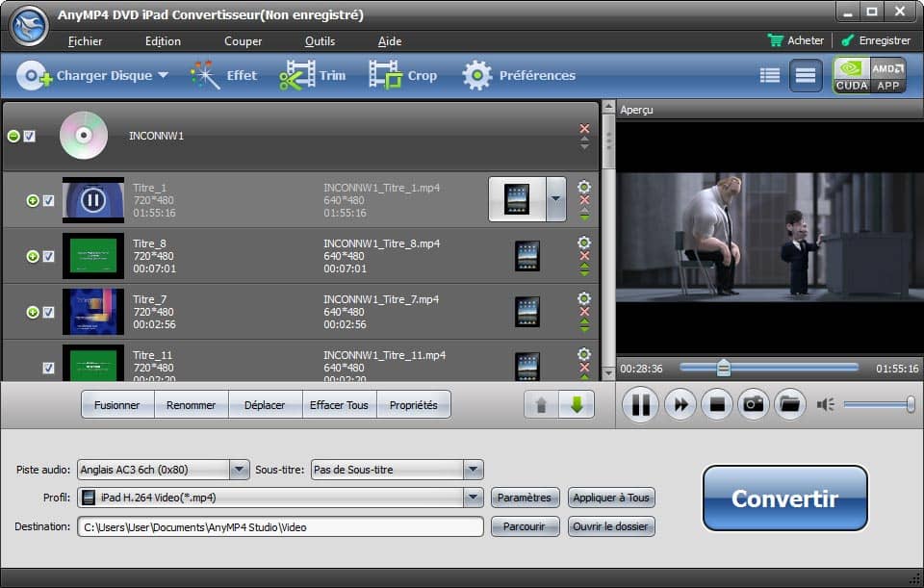The image size is (924, 588).
Task: Toggle NVIDIA CUDA acceleration icon
Action: 852,75
